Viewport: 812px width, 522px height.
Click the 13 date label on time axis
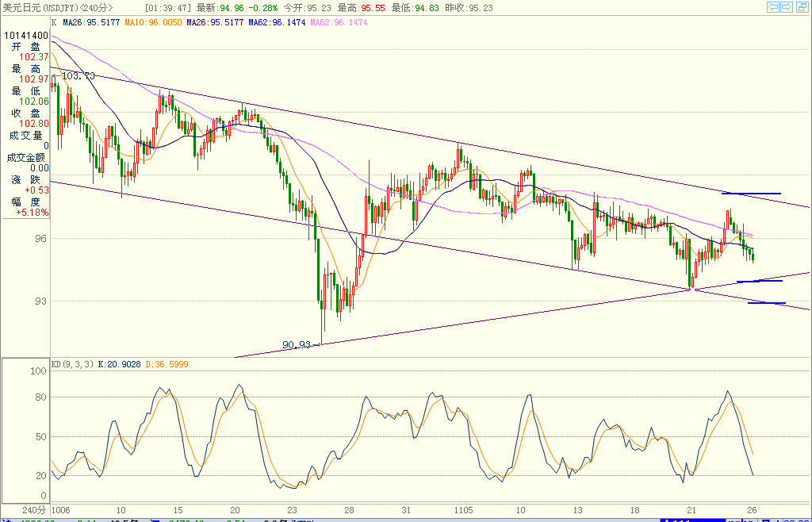click(577, 511)
